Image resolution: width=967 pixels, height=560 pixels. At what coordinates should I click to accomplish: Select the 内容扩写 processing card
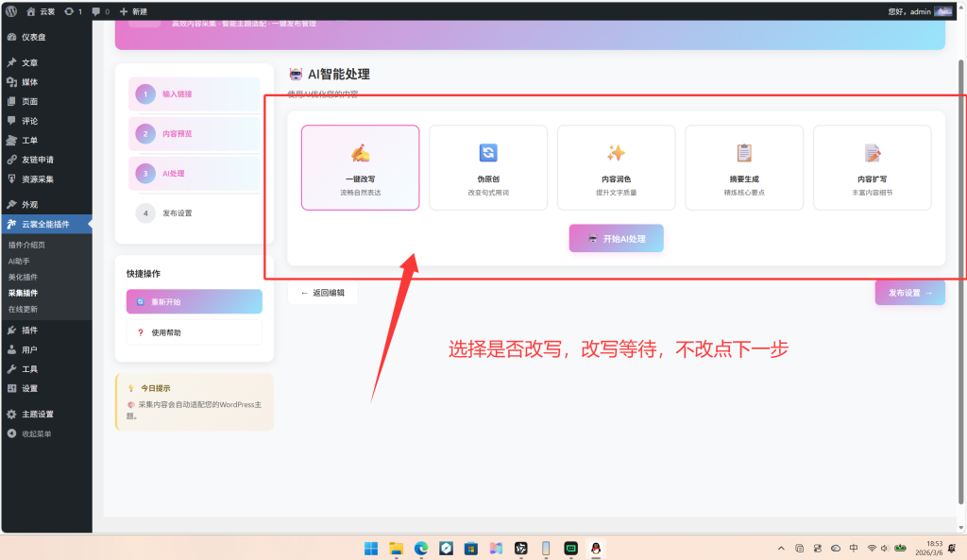pyautogui.click(x=872, y=168)
